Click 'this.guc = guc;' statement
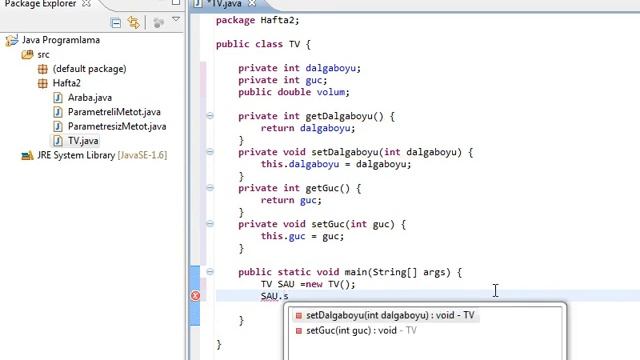 (x=302, y=236)
